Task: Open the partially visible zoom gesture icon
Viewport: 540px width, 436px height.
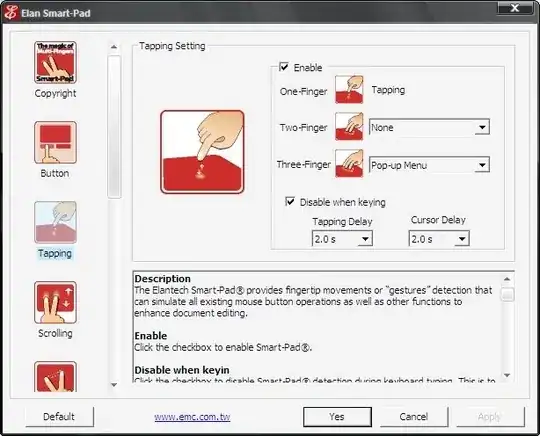Action: [55, 376]
